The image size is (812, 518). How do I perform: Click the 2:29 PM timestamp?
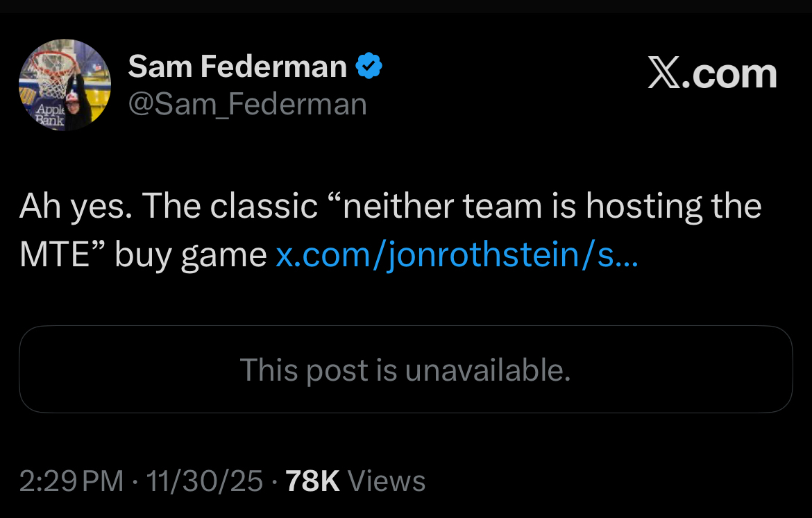point(71,481)
